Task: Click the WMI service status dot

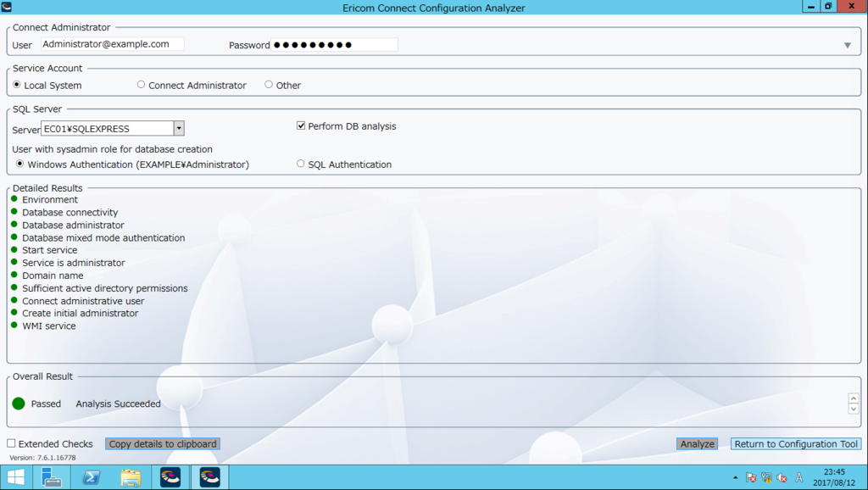Action: click(14, 325)
